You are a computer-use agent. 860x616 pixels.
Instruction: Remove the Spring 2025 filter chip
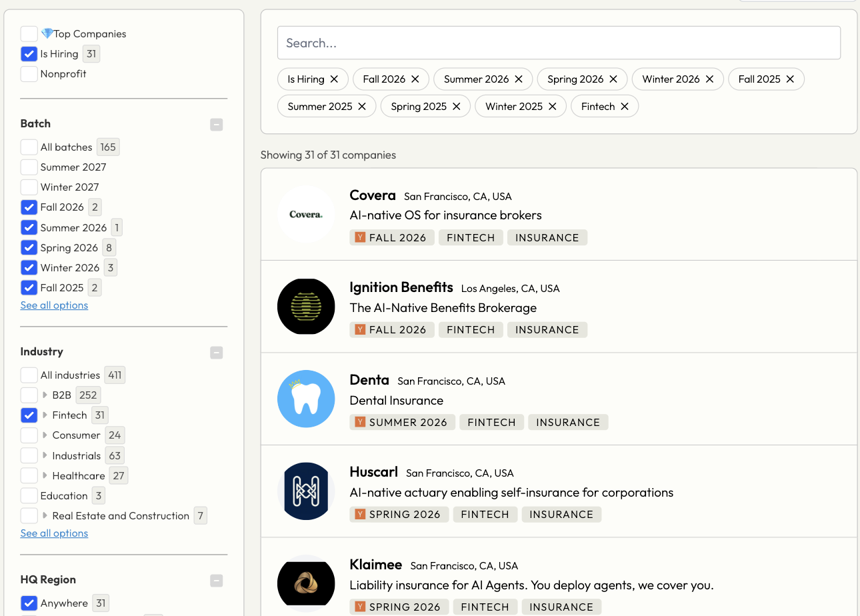(457, 106)
